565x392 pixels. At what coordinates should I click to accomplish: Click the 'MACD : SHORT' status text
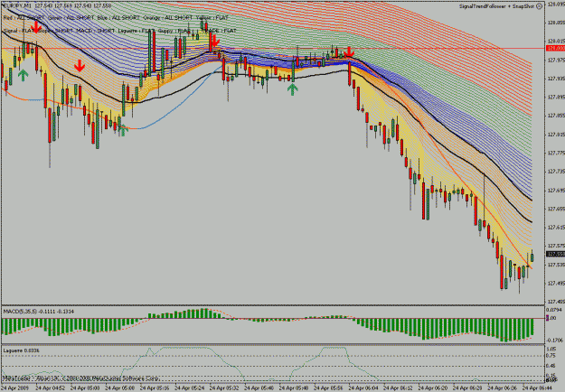click(x=96, y=31)
